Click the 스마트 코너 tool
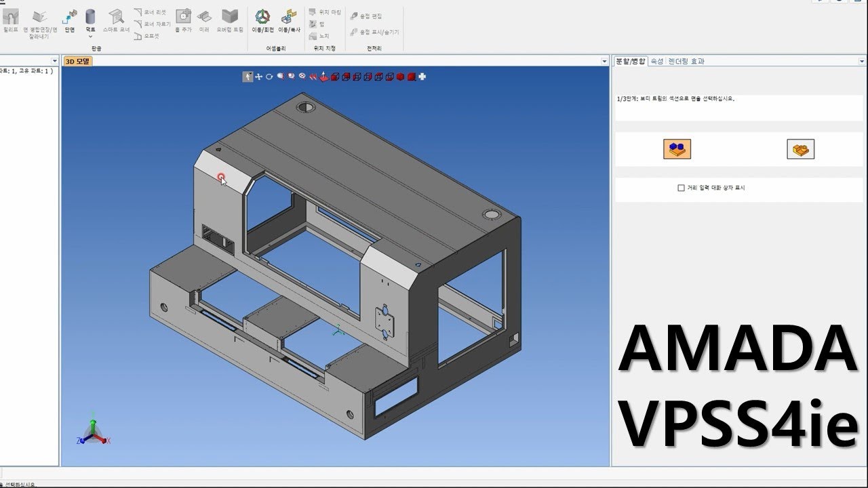Viewport: 868px width, 488px height. pyautogui.click(x=116, y=20)
